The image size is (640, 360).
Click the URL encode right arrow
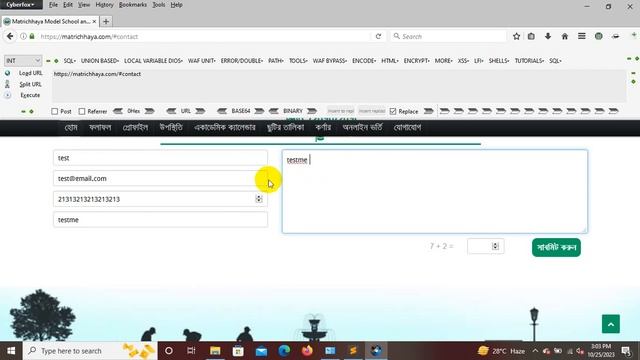point(200,111)
